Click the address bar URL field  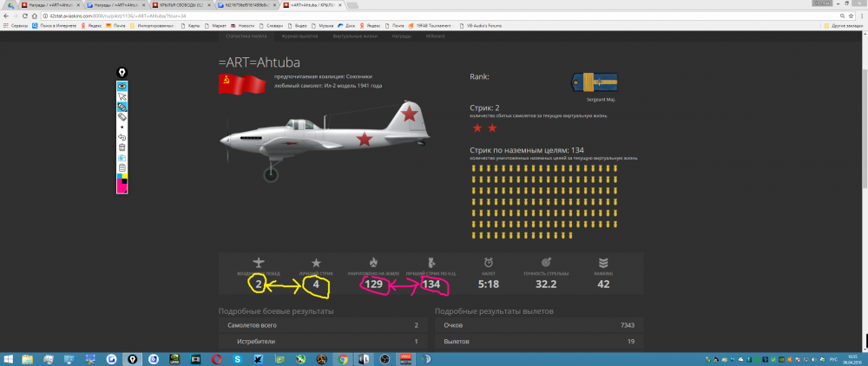[437, 16]
